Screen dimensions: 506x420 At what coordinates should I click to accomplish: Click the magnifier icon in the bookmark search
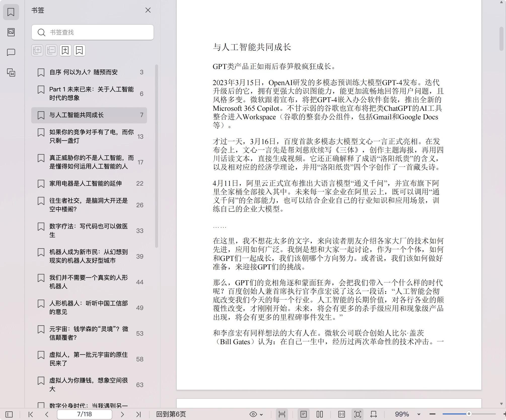(41, 32)
